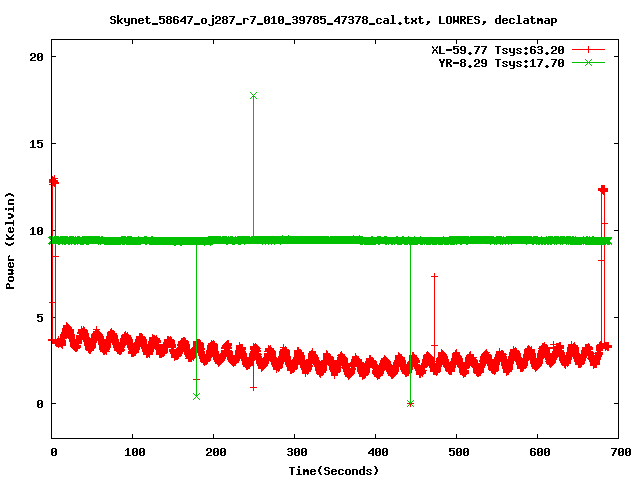Click y-axis tick label 15
Viewport: 640px width, 480px height.
click(36, 144)
